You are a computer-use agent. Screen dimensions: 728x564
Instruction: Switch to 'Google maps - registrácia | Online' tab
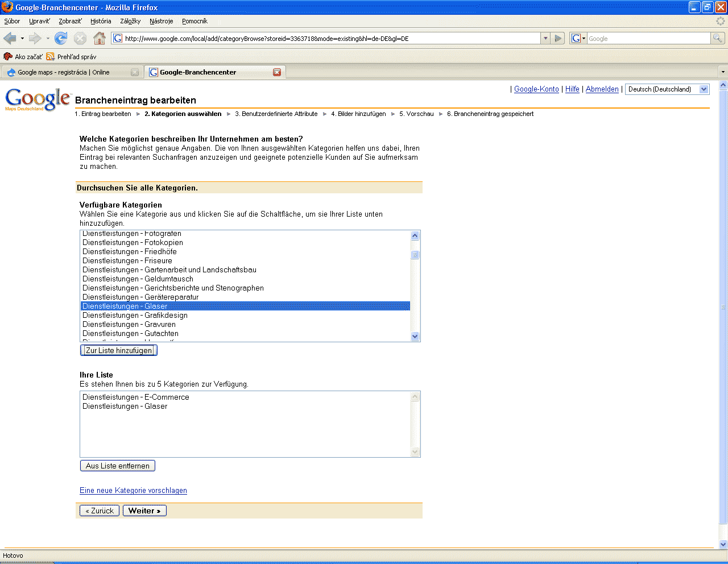click(72, 72)
